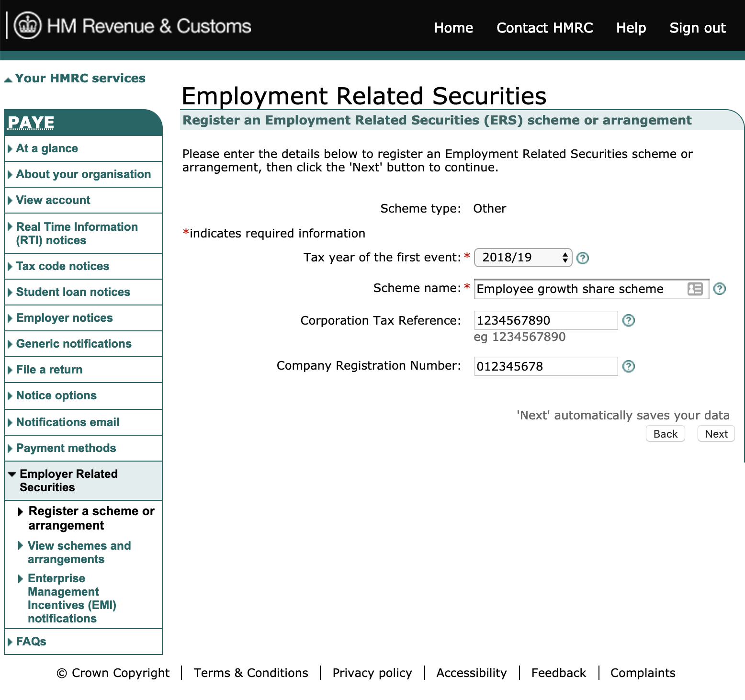The image size is (745, 700).
Task: Open Notice options
Action: [x=56, y=395]
